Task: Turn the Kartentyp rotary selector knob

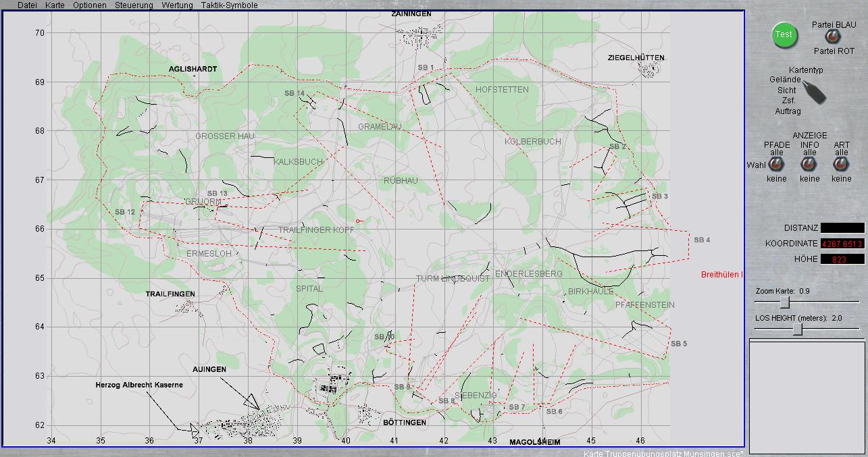Action: (814, 92)
